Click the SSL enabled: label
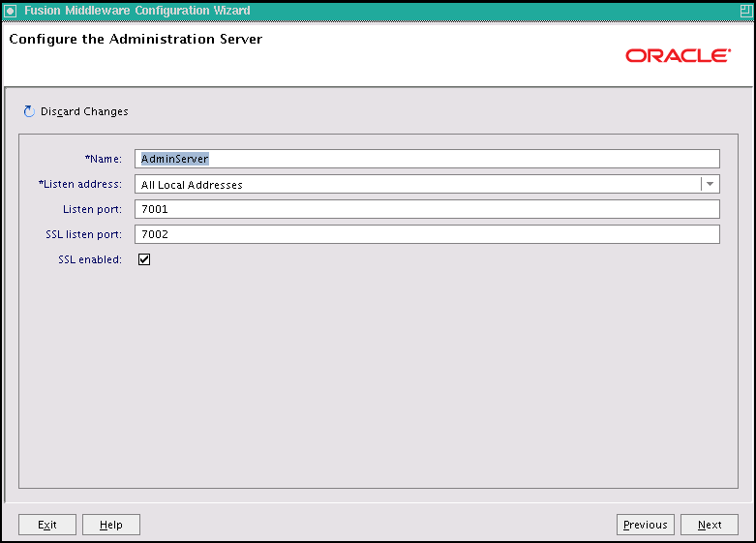Viewport: 756px width, 543px height. [x=90, y=259]
